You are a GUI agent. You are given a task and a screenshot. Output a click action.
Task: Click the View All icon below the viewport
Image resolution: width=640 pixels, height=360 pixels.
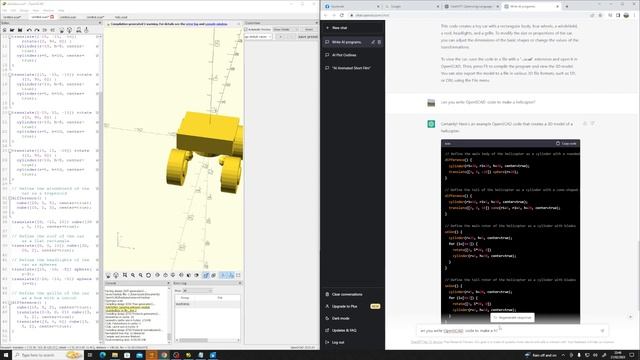click(x=125, y=276)
